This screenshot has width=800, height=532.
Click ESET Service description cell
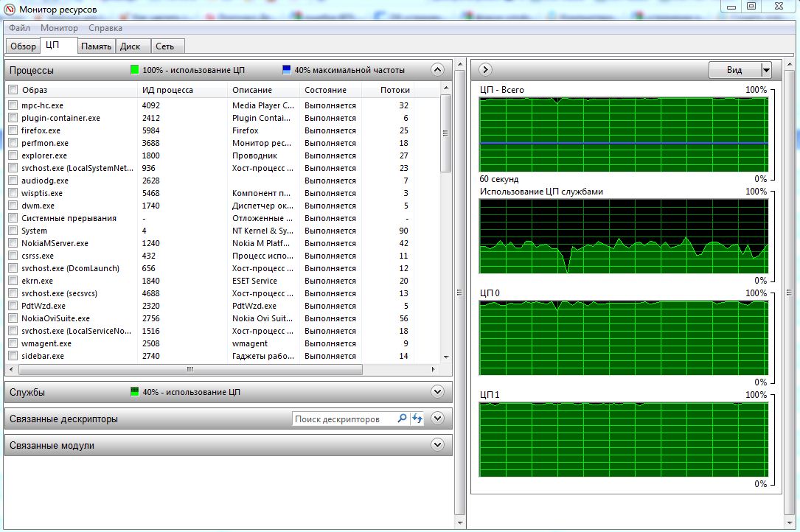pos(254,281)
